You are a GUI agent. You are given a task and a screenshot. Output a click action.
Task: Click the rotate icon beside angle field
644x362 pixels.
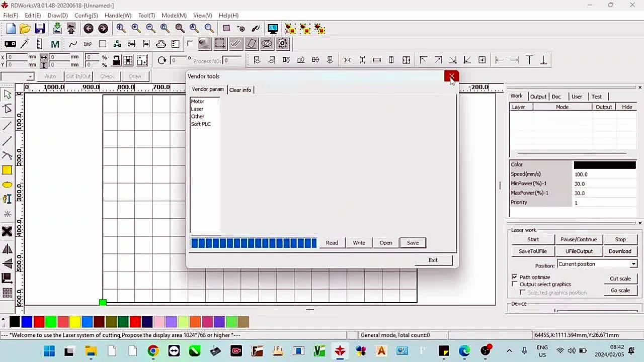point(162,60)
